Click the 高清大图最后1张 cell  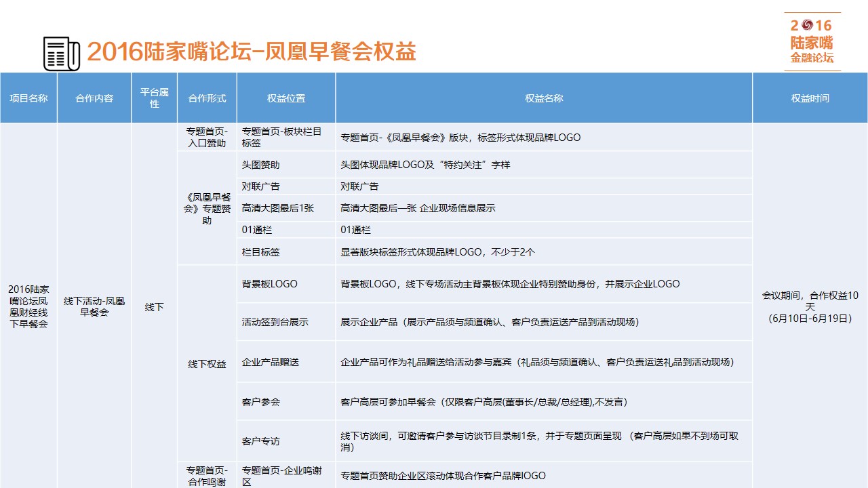click(x=286, y=208)
